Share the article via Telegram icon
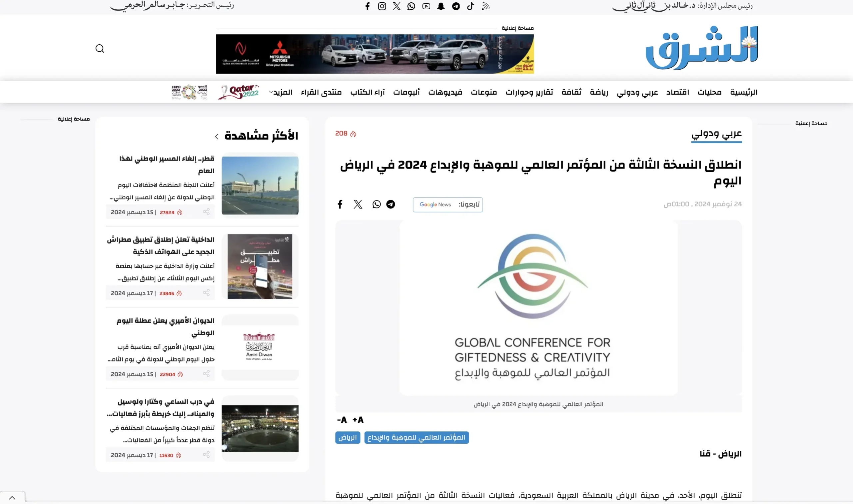Screen dimensions: 853x504 (391, 204)
